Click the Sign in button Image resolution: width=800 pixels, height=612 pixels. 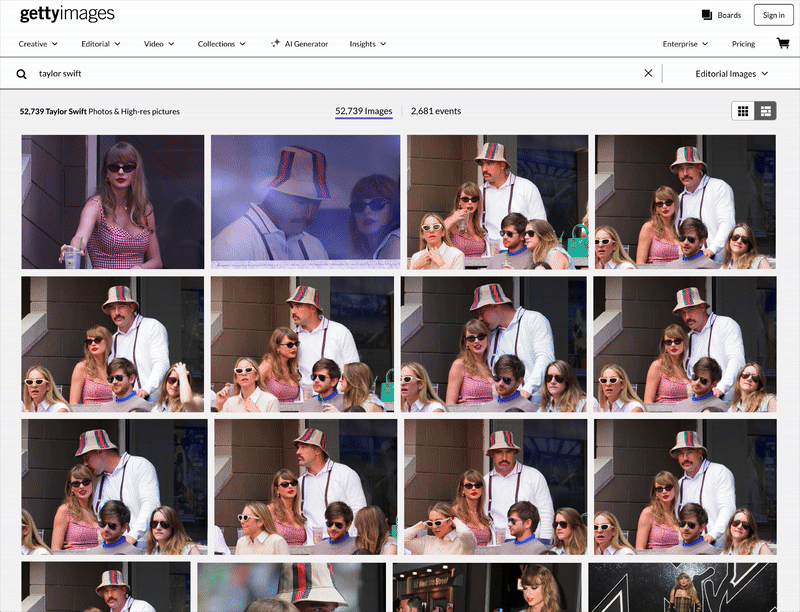coord(773,15)
